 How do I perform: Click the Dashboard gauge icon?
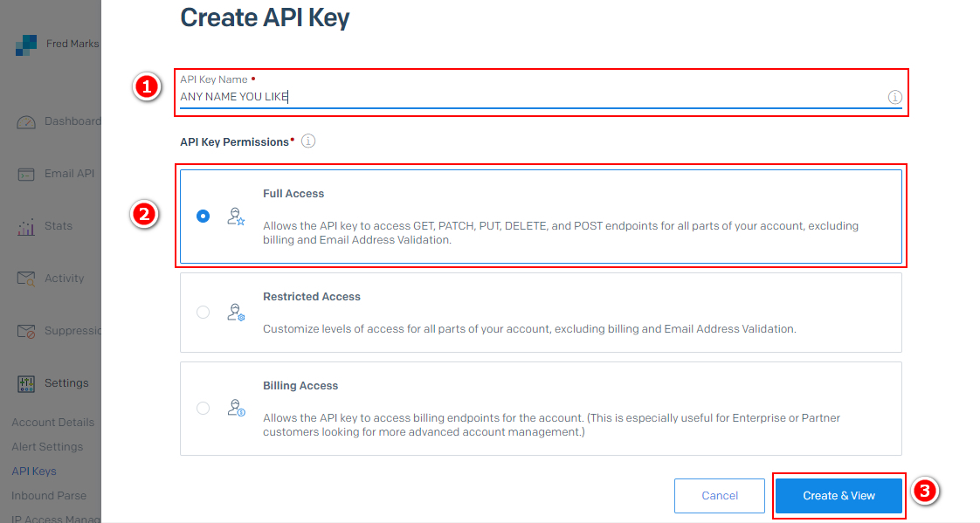coord(26,122)
